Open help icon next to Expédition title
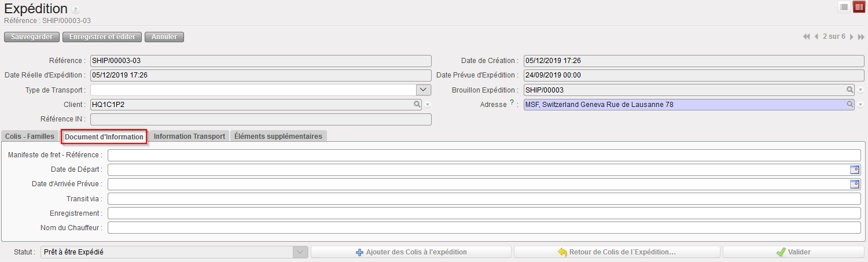Screen dimensions: 868x262 pyautogui.click(x=76, y=10)
